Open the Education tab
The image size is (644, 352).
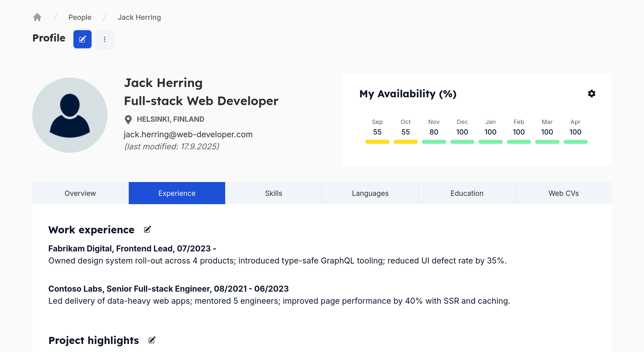click(x=467, y=193)
